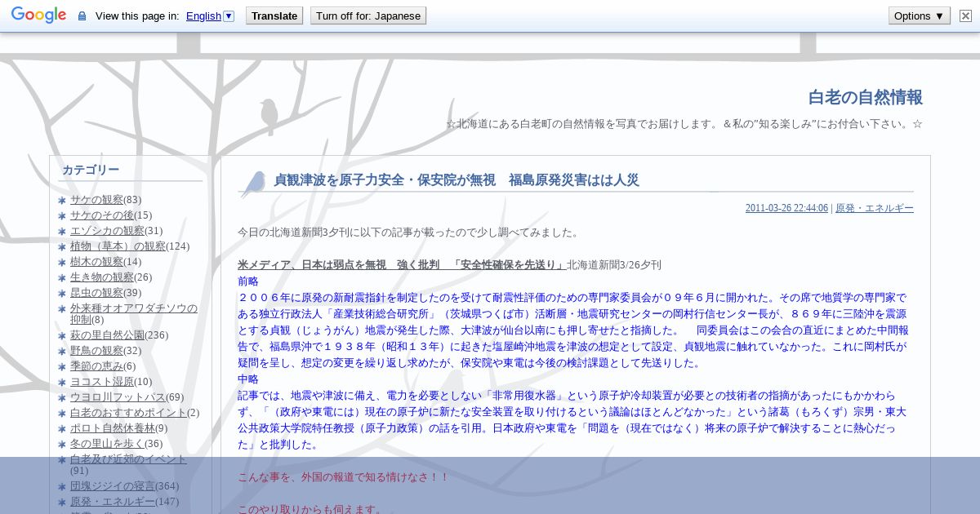The height and width of the screenshot is (514, 980).
Task: Open 冬の里山を歩く category
Action: [x=107, y=444]
